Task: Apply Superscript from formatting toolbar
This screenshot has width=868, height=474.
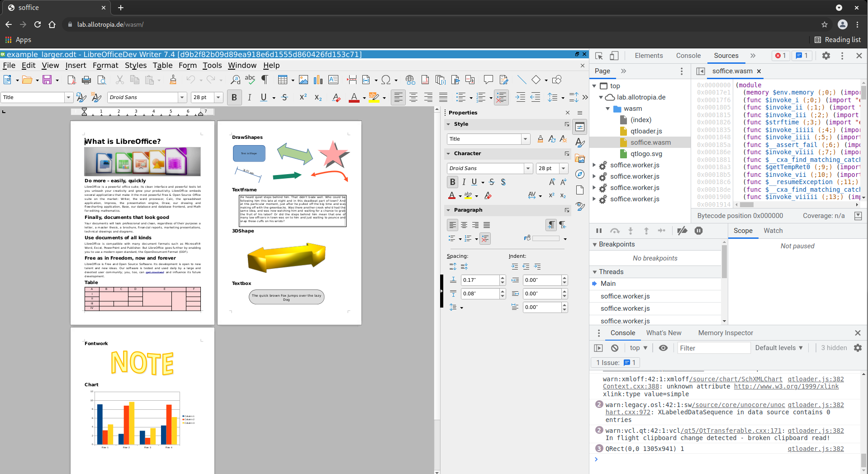Action: tap(303, 97)
